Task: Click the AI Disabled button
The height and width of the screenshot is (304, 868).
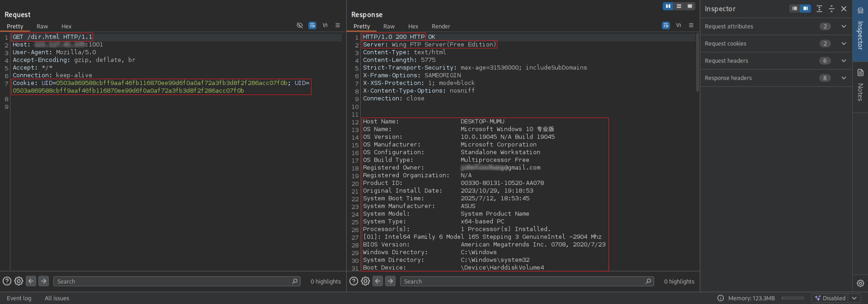Action: click(x=830, y=298)
